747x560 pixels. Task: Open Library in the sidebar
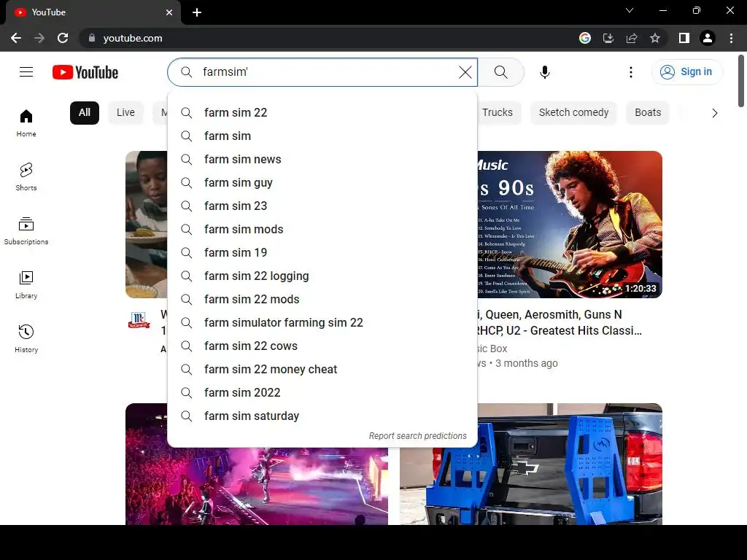click(26, 284)
